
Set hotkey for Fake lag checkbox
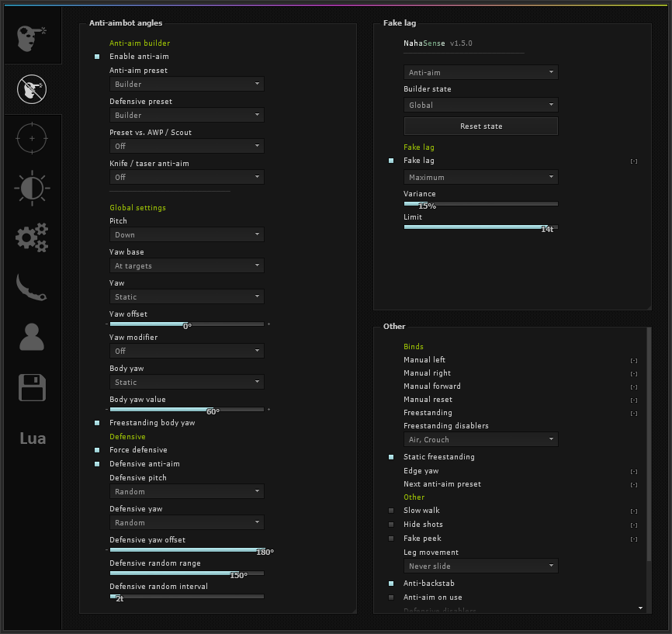point(634,161)
